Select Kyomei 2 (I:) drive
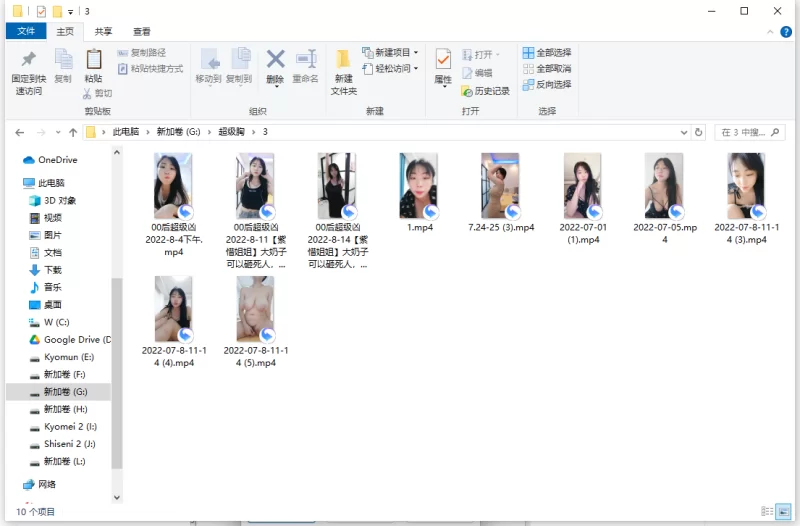 63,427
